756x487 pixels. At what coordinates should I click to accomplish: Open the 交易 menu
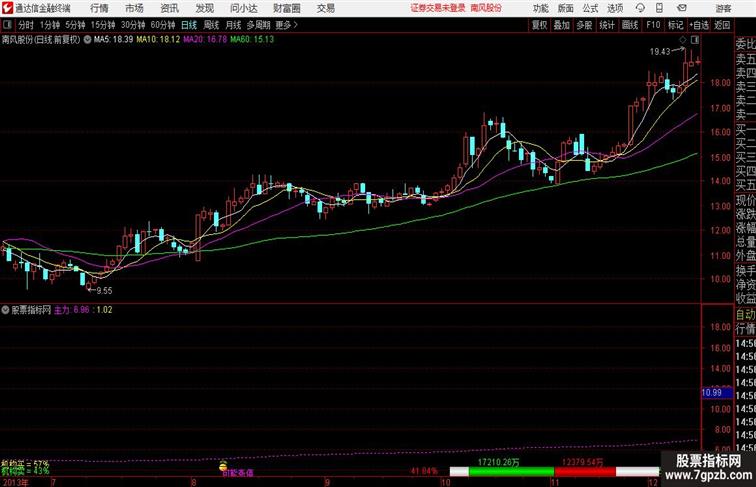(x=326, y=8)
